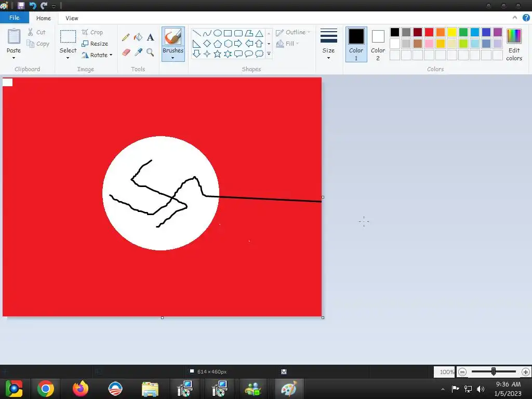532x399 pixels.
Task: Choose the Cloud callout shape
Action: [259, 54]
